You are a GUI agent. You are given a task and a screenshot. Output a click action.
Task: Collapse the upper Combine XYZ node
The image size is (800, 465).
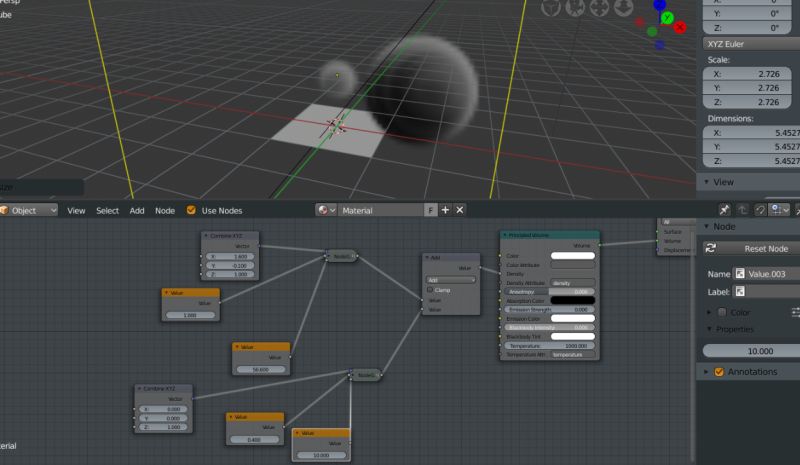coord(206,236)
